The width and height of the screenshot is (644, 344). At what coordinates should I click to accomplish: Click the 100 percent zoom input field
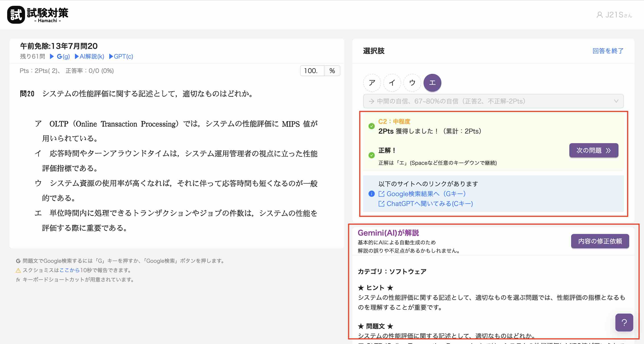[312, 71]
